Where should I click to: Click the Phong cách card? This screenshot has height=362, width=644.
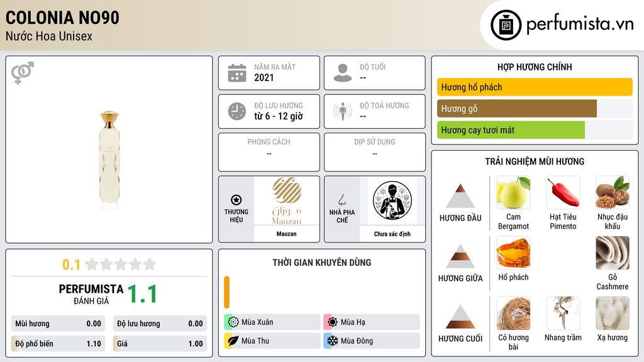click(269, 152)
